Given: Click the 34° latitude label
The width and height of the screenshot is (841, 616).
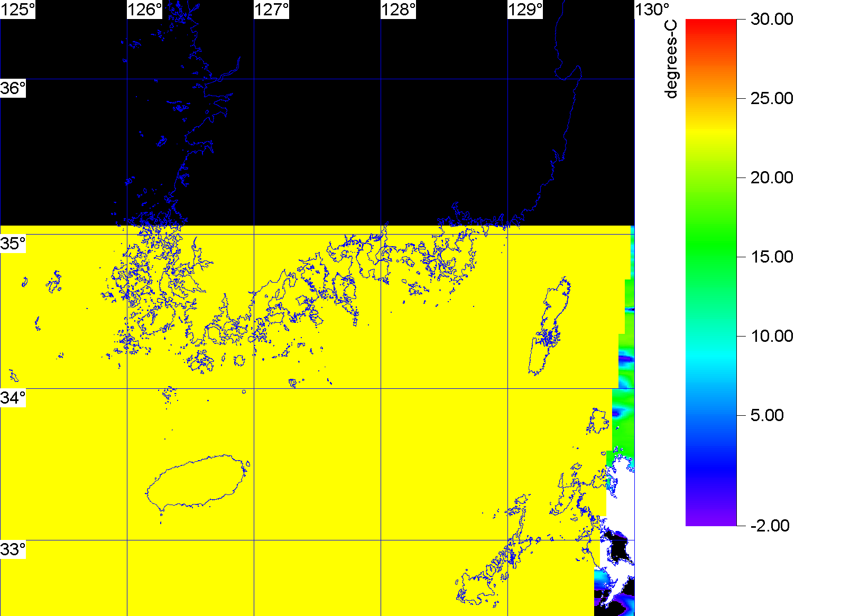Looking at the screenshot, I should 13,398.
